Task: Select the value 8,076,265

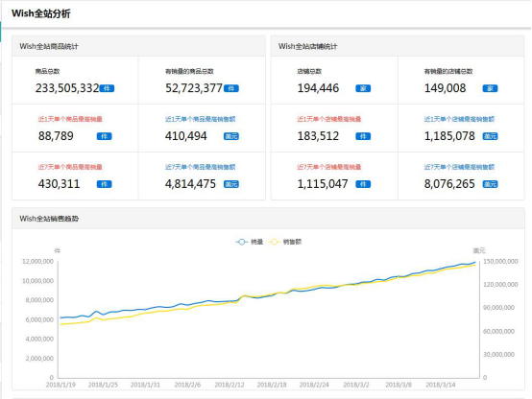Action: [x=449, y=184]
